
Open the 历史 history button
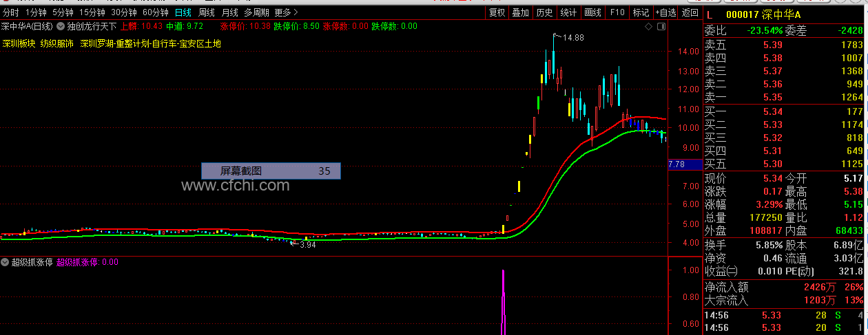[x=544, y=12]
